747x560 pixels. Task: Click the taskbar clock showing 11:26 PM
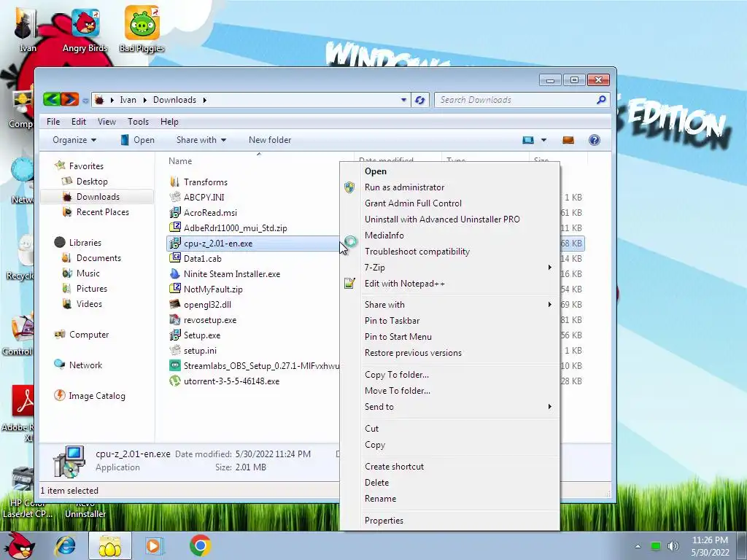pyautogui.click(x=710, y=540)
